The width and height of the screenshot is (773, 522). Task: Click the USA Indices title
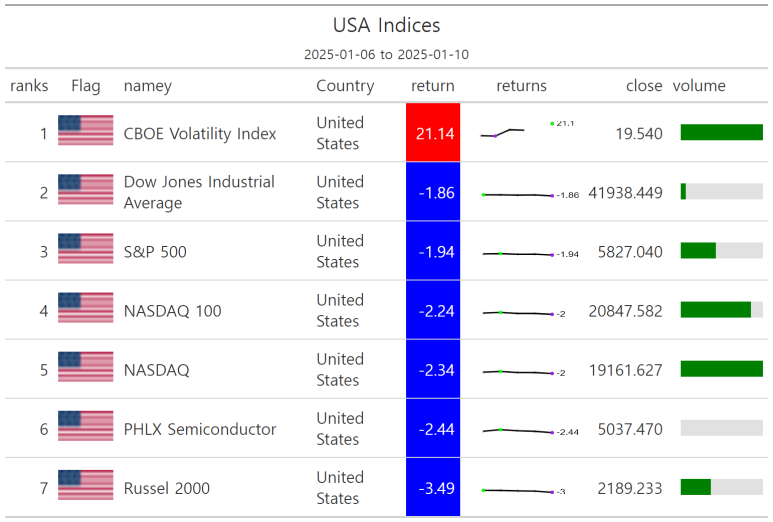386,25
